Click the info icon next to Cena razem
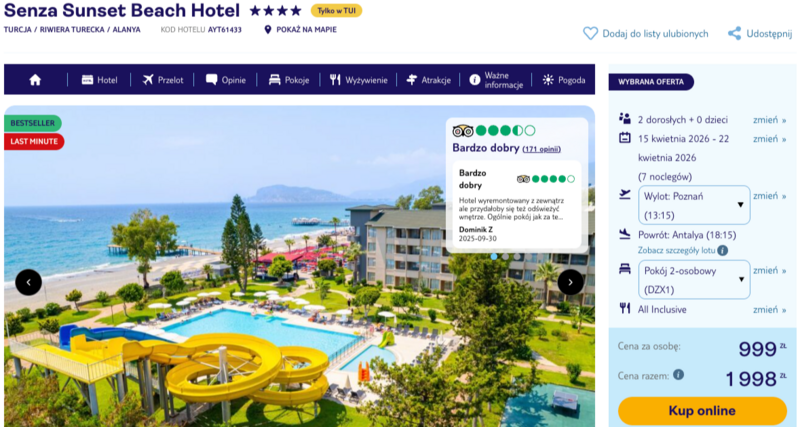 tap(678, 374)
